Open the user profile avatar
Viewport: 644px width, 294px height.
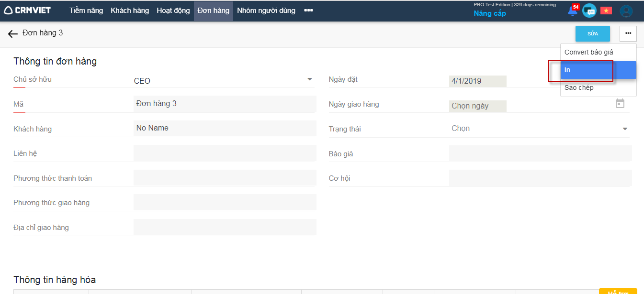click(626, 11)
